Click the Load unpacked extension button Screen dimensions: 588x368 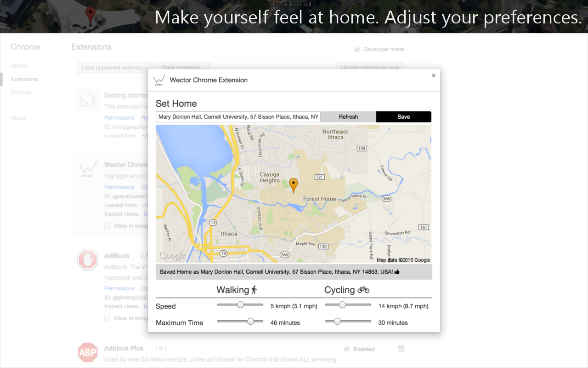[116, 68]
